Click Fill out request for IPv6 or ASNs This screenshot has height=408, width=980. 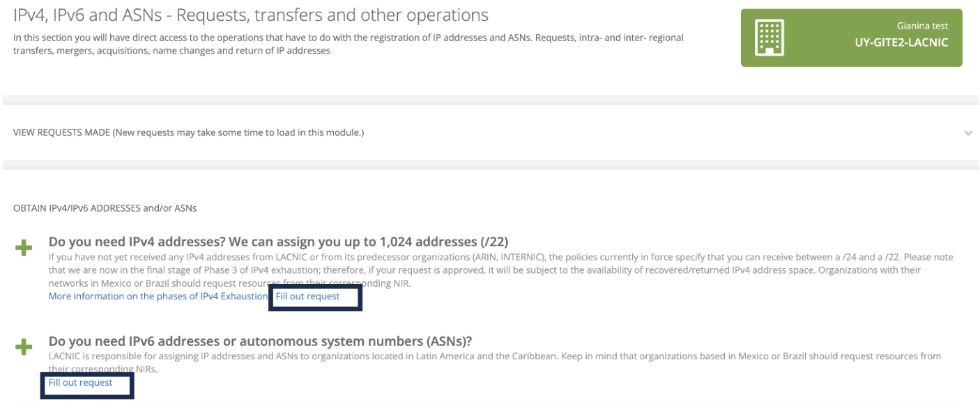tap(80, 383)
